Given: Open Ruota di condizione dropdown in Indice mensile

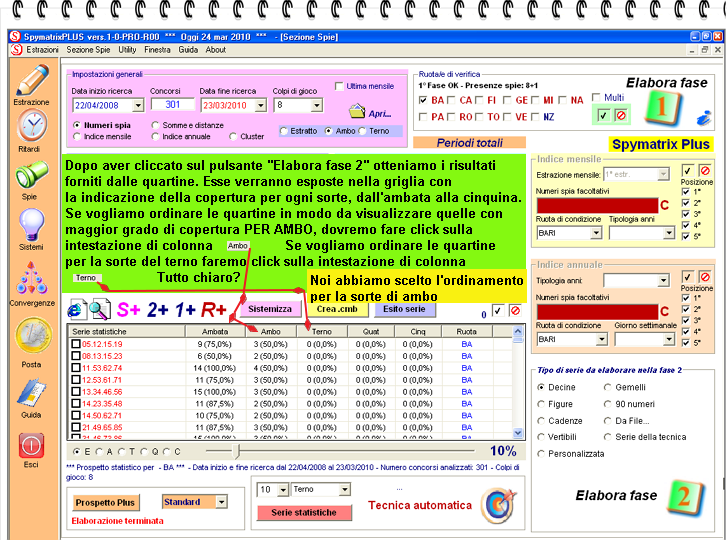Looking at the screenshot, I should click(x=596, y=233).
